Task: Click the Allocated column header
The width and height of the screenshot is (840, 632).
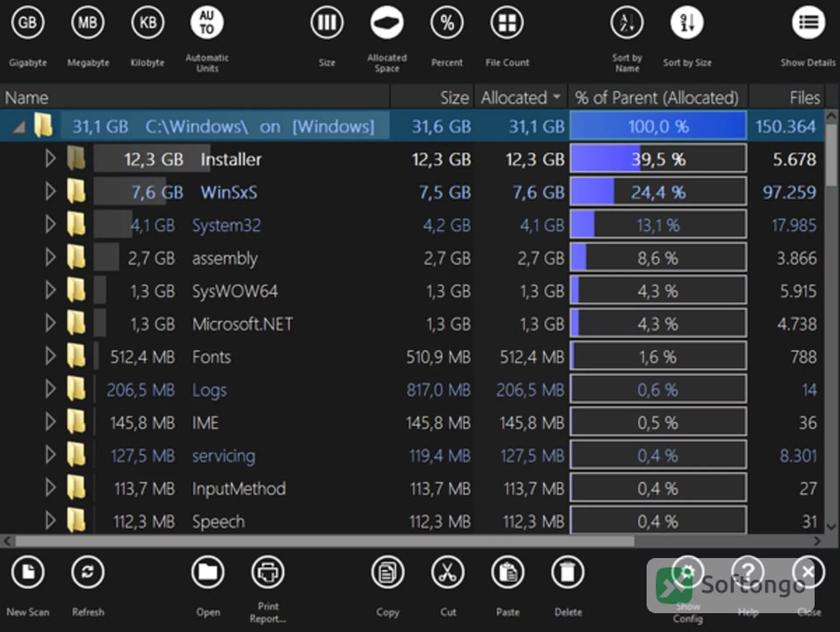Action: (x=521, y=97)
